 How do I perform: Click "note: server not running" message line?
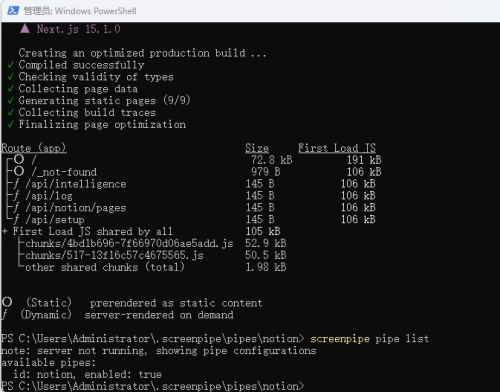click(159, 351)
